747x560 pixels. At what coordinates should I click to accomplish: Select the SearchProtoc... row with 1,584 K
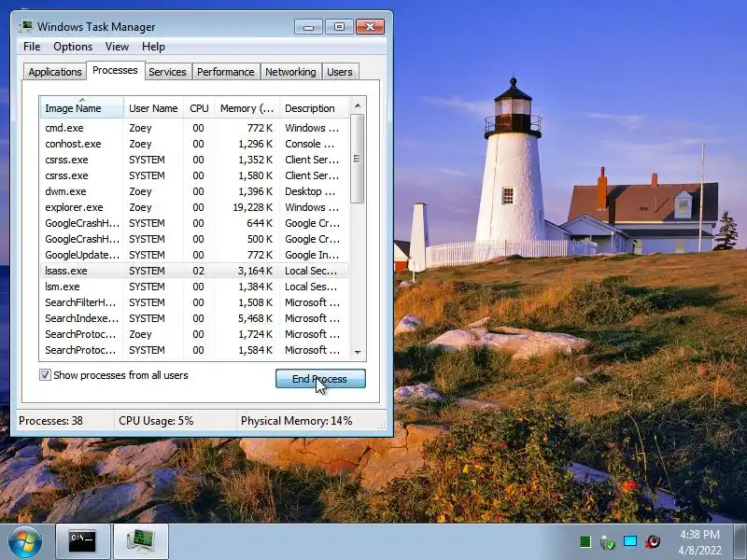pos(194,350)
